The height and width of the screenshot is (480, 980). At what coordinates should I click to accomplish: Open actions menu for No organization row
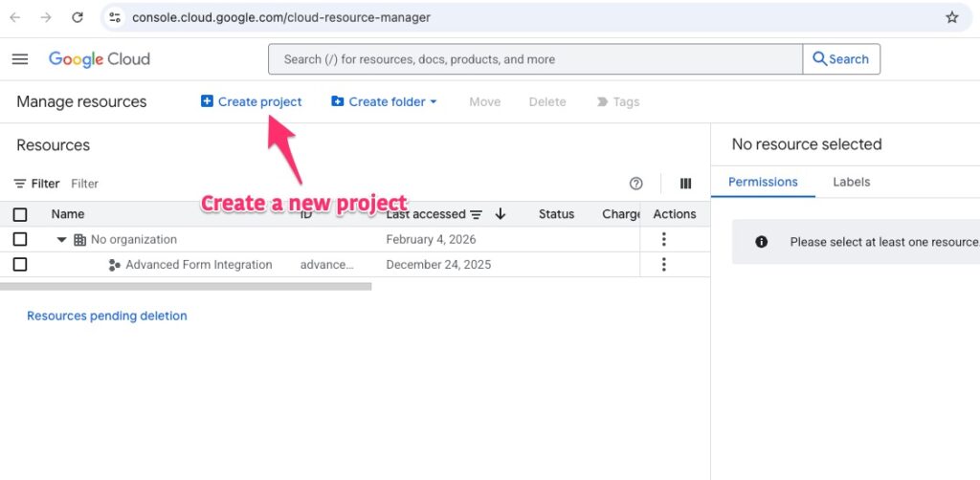coord(664,239)
